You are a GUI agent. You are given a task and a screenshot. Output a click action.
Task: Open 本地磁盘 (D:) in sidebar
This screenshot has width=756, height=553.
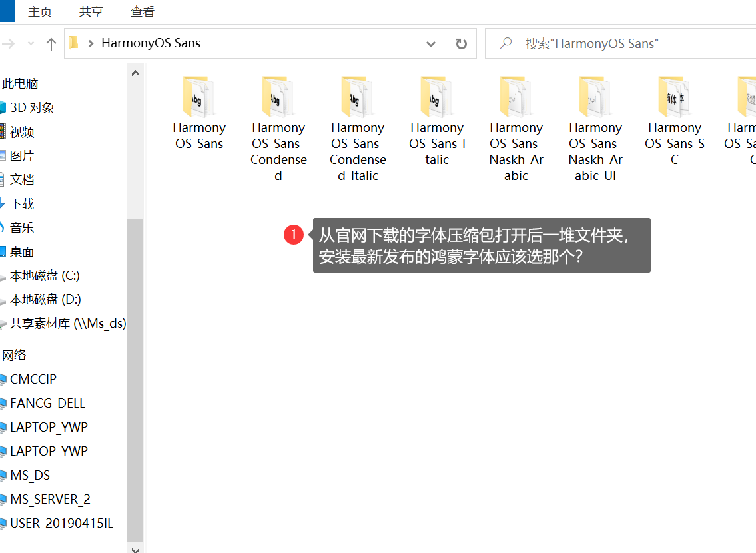click(x=45, y=300)
